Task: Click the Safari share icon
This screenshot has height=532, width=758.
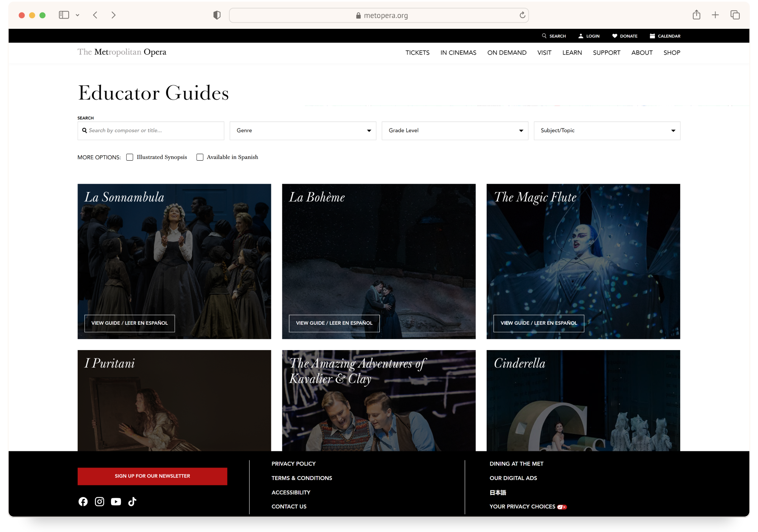Action: click(696, 15)
